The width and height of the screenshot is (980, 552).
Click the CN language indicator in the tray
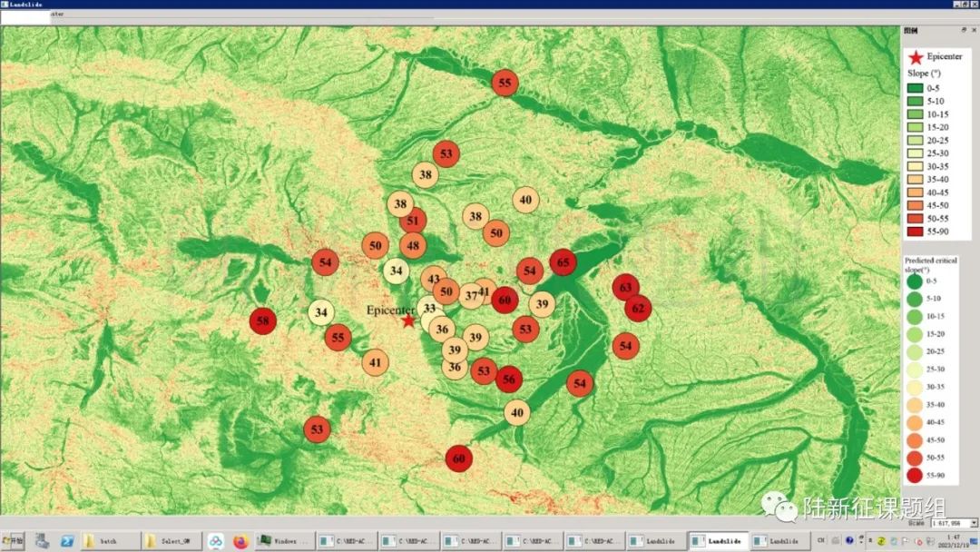tap(821, 541)
